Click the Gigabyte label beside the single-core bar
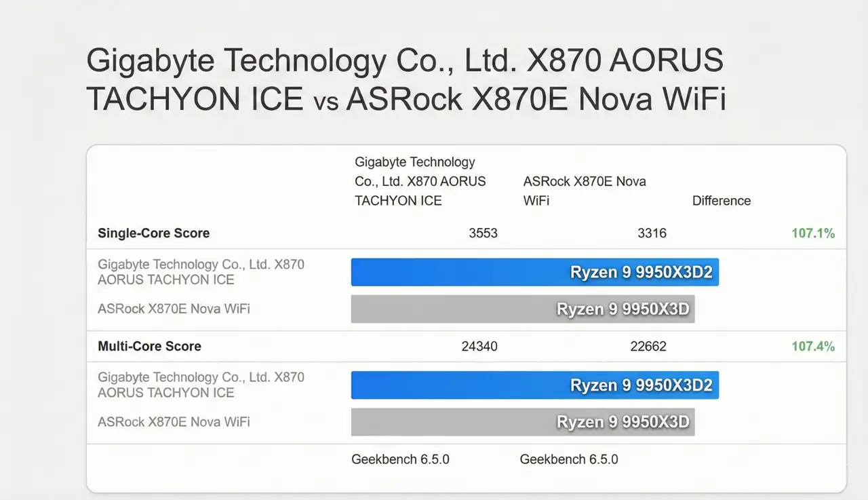Viewport: 868px width, 500px height. (x=201, y=272)
